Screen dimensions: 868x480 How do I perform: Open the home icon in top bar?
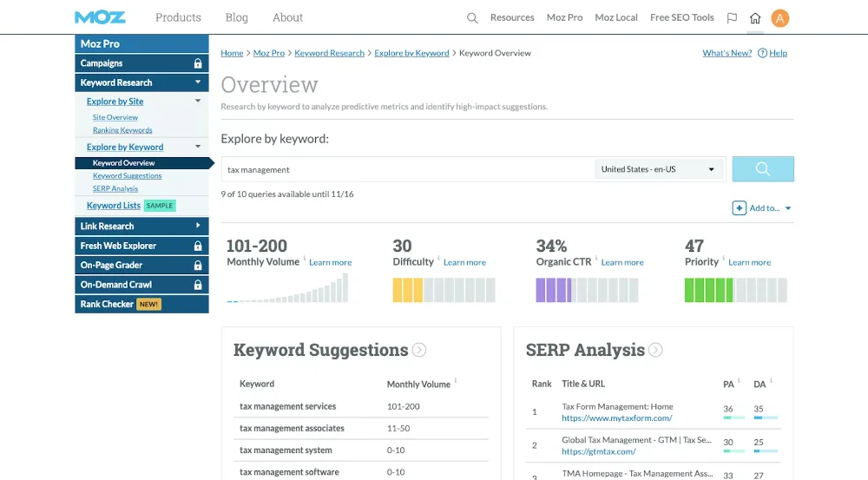(x=755, y=17)
